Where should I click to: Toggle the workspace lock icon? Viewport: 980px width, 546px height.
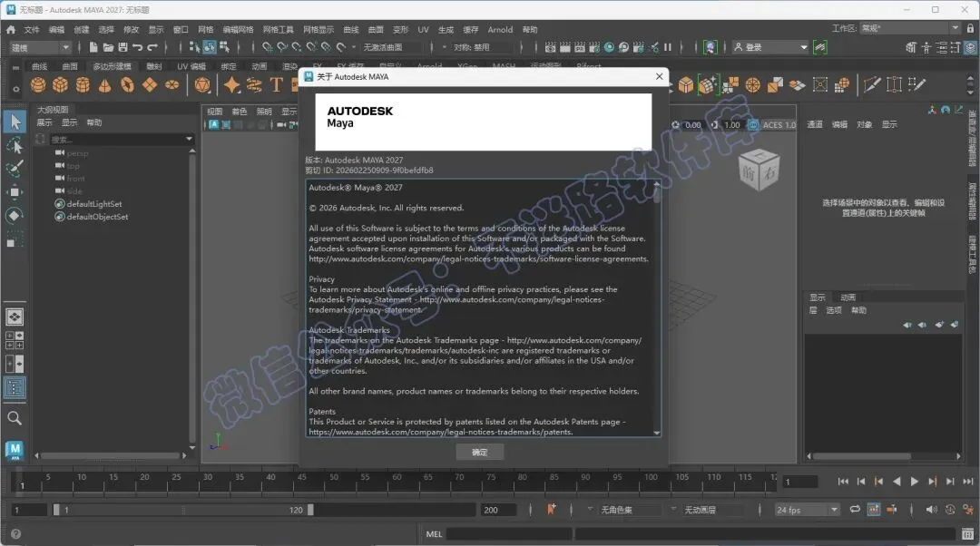pos(970,28)
